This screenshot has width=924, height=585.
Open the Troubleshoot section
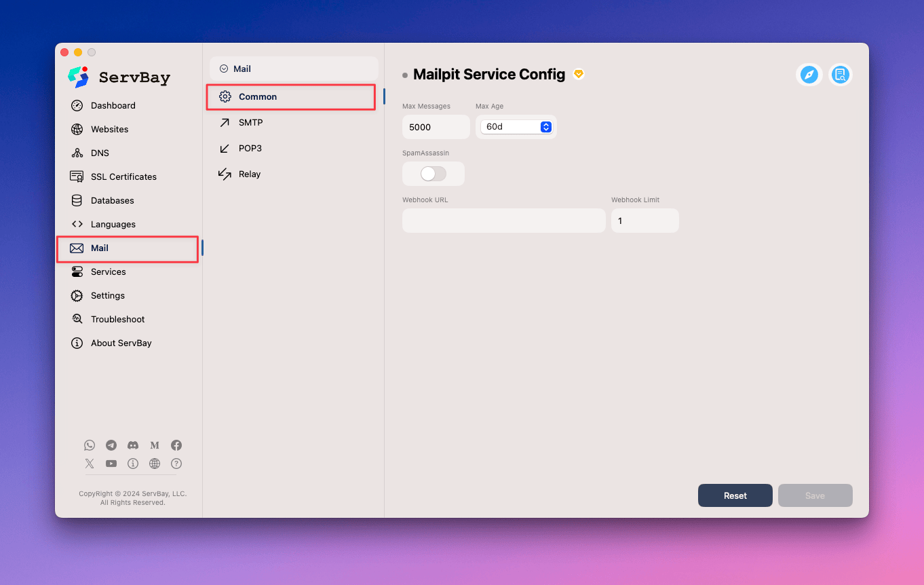click(x=117, y=319)
